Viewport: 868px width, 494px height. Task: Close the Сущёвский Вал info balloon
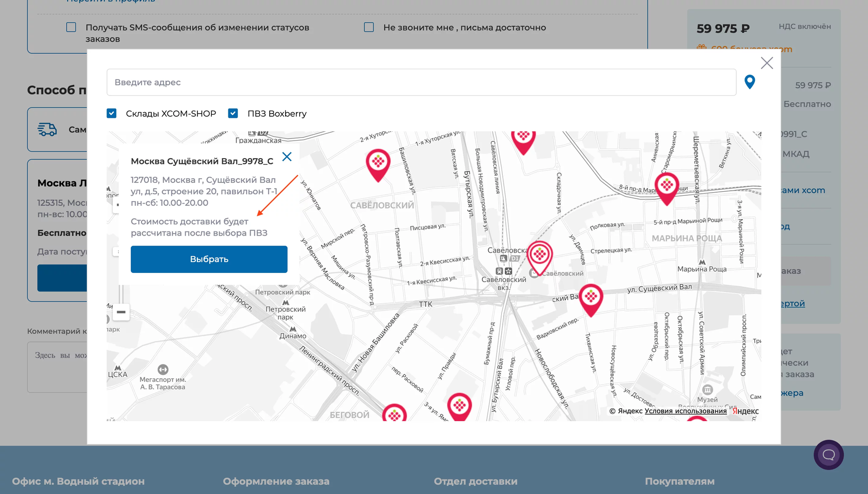click(287, 157)
